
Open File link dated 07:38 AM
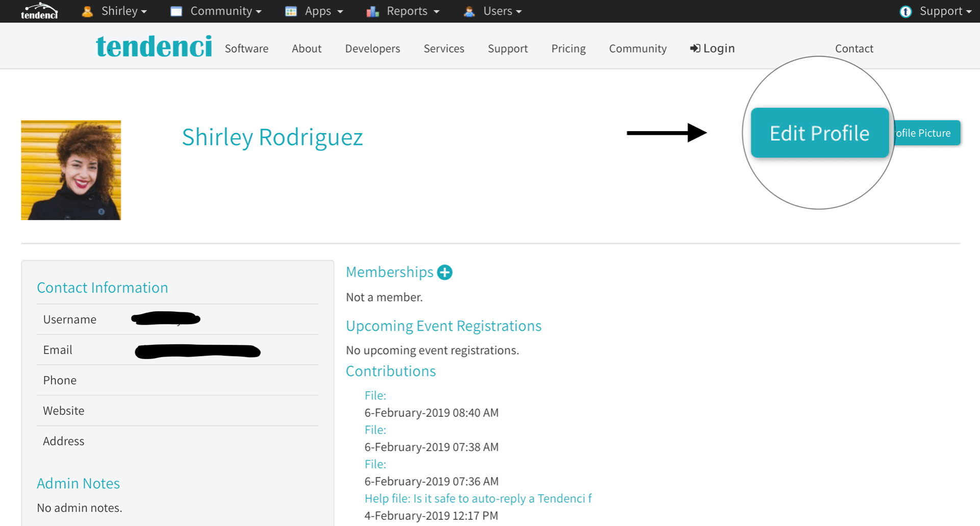click(375, 430)
